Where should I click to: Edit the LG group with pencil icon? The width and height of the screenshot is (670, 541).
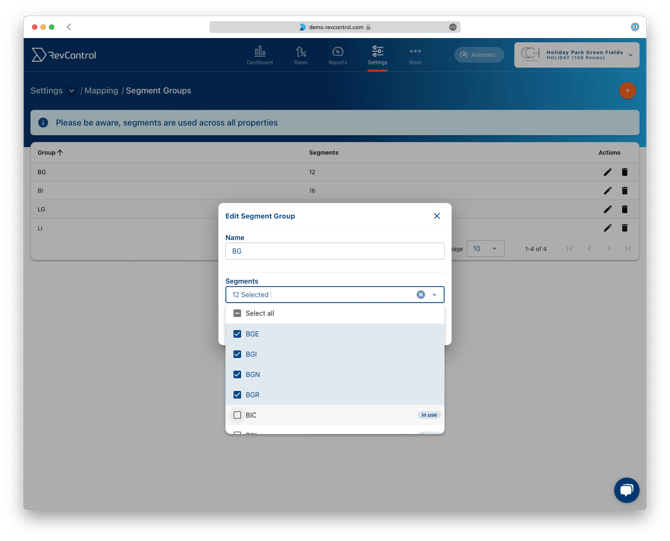tap(607, 209)
